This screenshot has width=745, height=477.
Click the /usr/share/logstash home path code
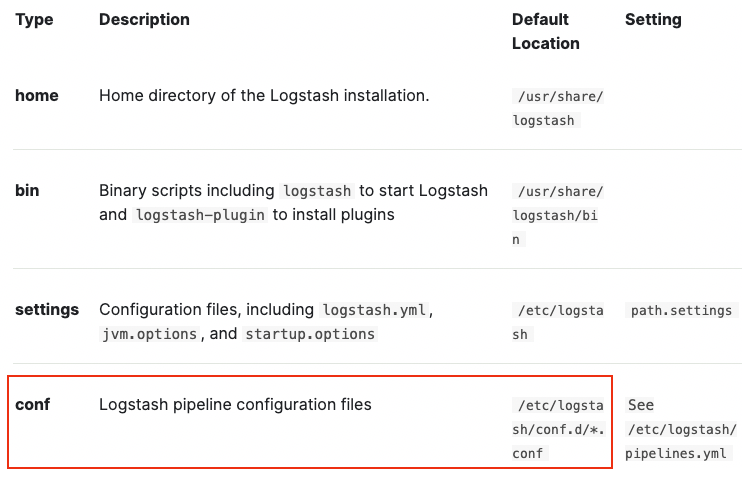pyautogui.click(x=558, y=108)
